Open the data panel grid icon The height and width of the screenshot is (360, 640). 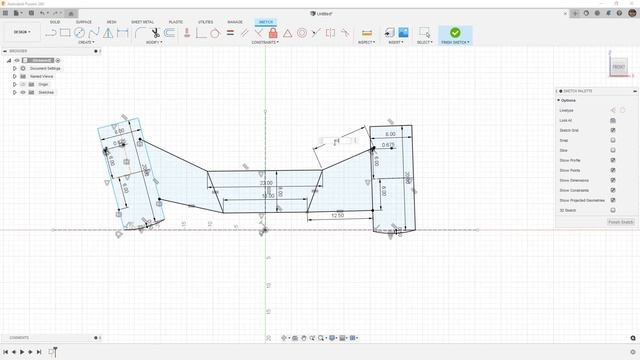pos(5,13)
